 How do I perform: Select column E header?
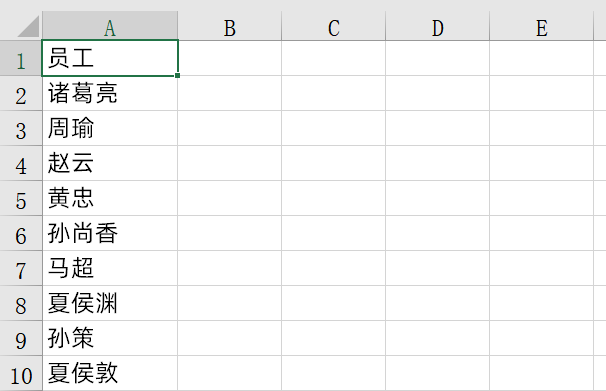(541, 26)
